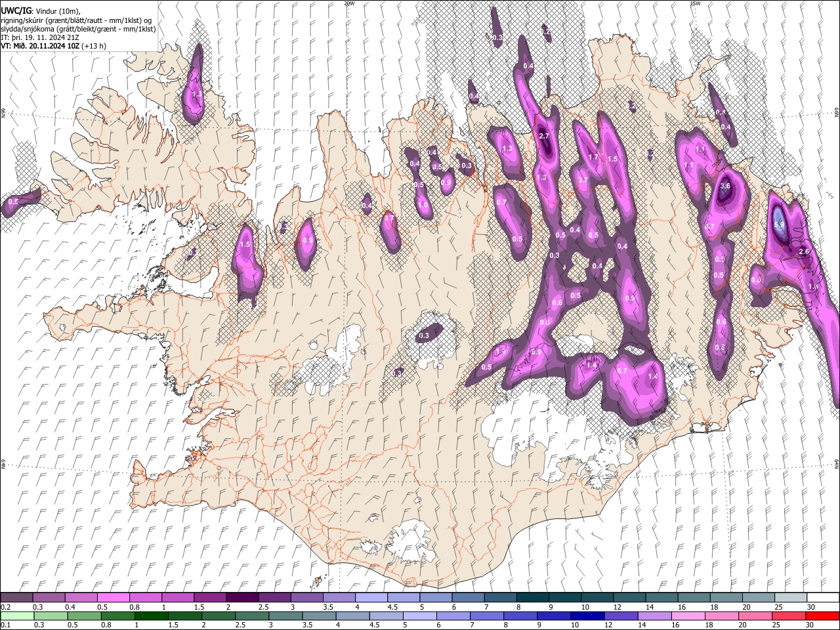The height and width of the screenshot is (630, 840).
Task: Click the '15W' longitude label
Action: click(x=695, y=3)
